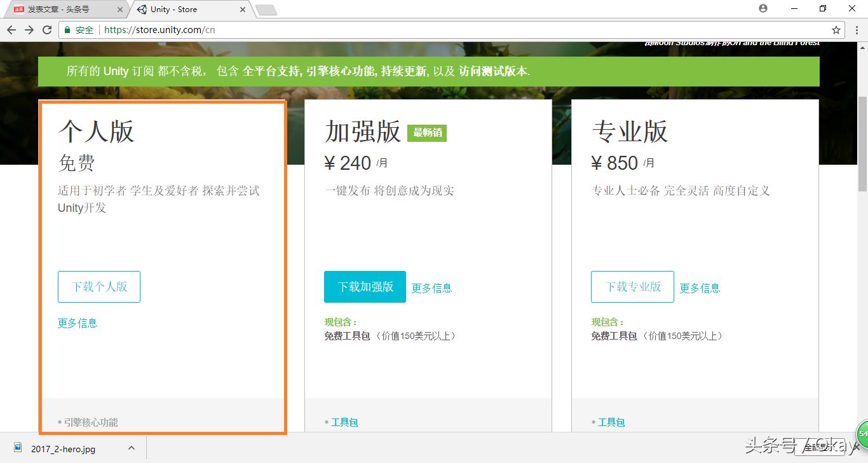Click the ¥ 850 monthly price

623,163
